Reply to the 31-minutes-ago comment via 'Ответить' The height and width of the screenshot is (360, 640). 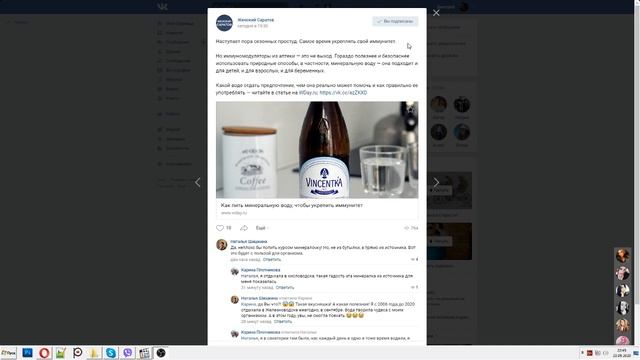[x=285, y=288]
